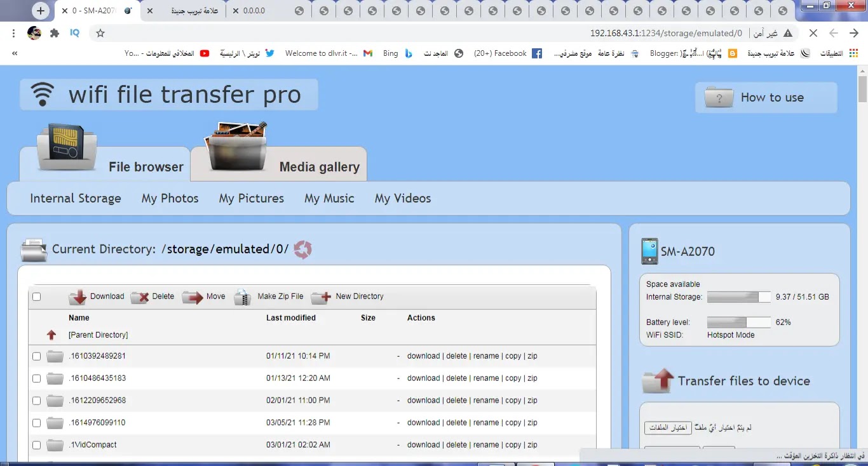Check the box for .1614976099110
868x466 pixels.
tap(36, 423)
